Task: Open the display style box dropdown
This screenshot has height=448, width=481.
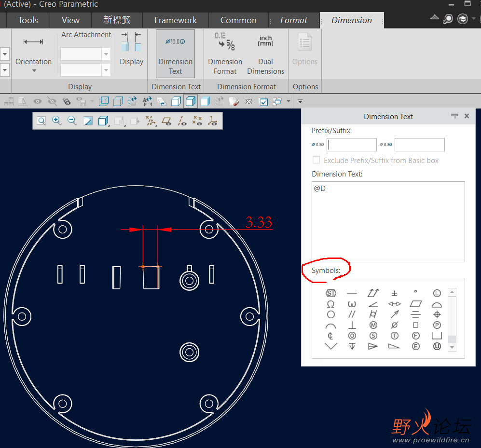Action: coord(104,121)
